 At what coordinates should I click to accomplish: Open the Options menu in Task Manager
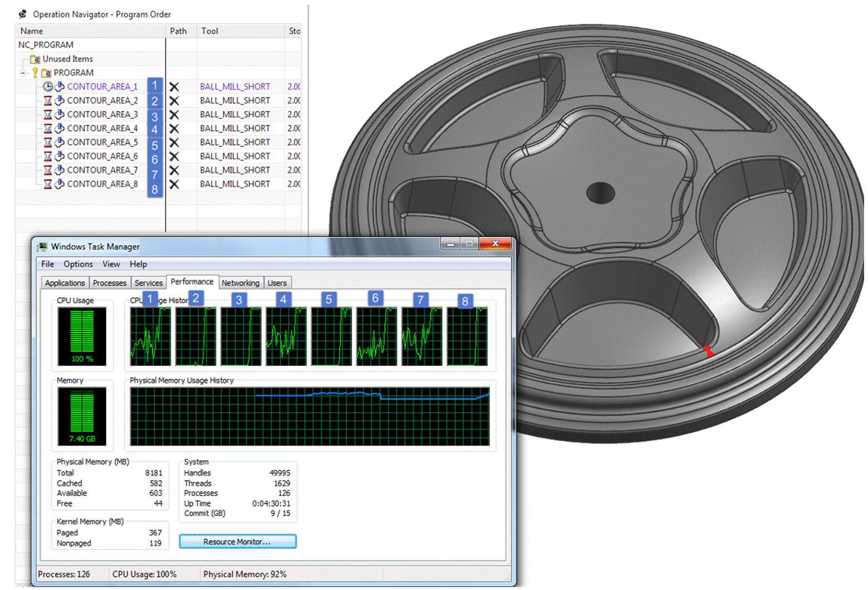(78, 264)
